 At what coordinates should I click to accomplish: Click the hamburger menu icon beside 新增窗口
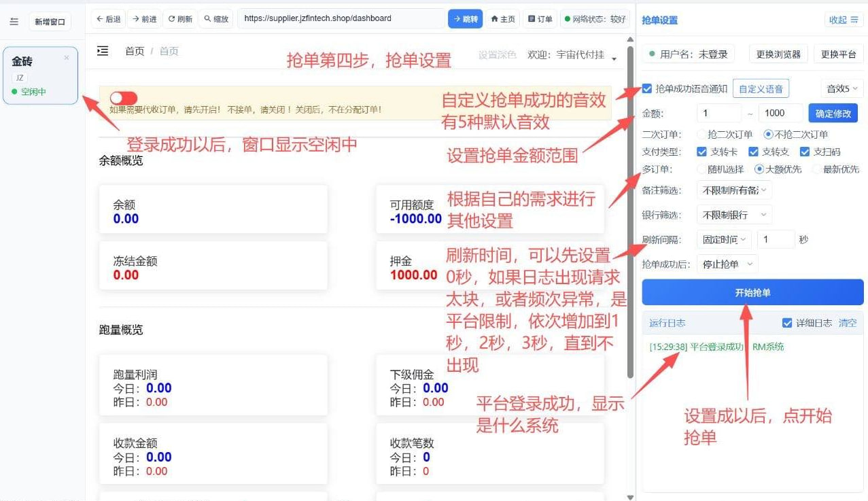14,22
